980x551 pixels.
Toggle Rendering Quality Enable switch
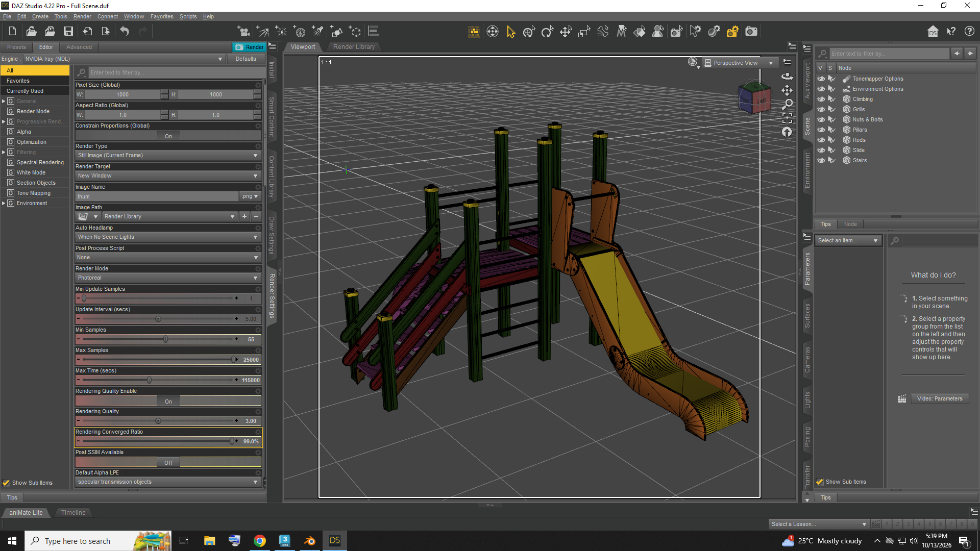coord(168,402)
